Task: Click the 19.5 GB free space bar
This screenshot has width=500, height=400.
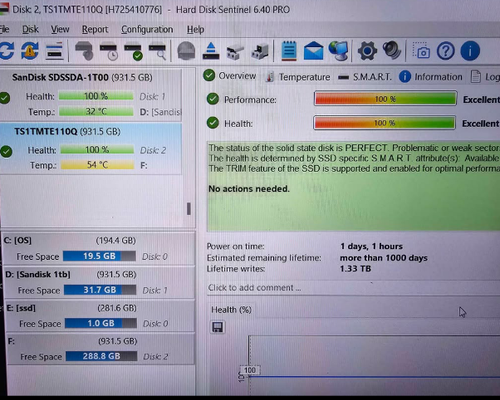Action: (99, 256)
